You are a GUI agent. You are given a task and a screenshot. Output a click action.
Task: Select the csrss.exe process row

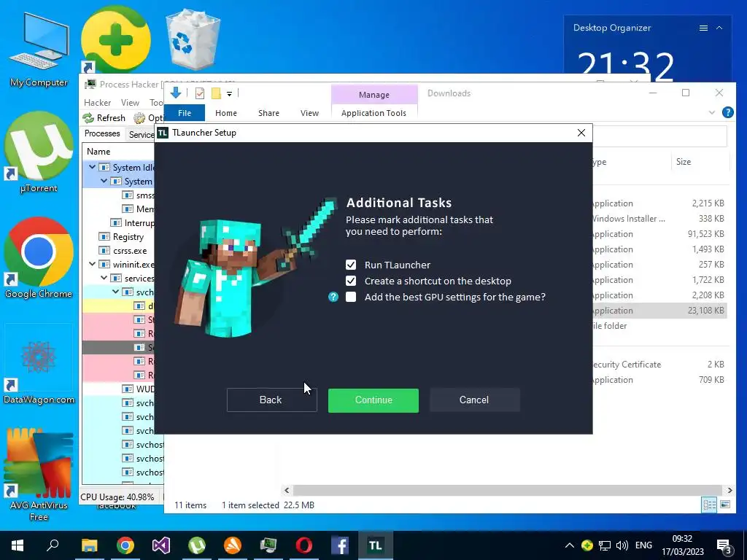(119, 251)
